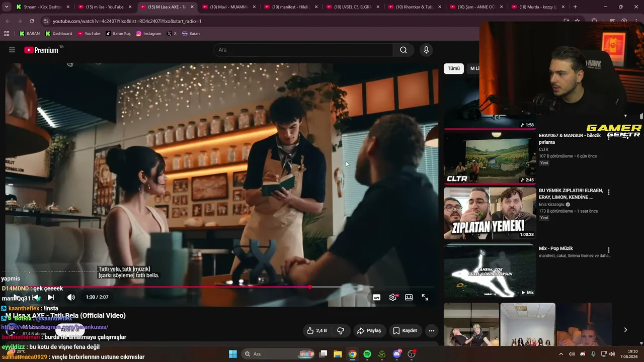Switch to the Khontkar & Tuby tab

click(415, 7)
